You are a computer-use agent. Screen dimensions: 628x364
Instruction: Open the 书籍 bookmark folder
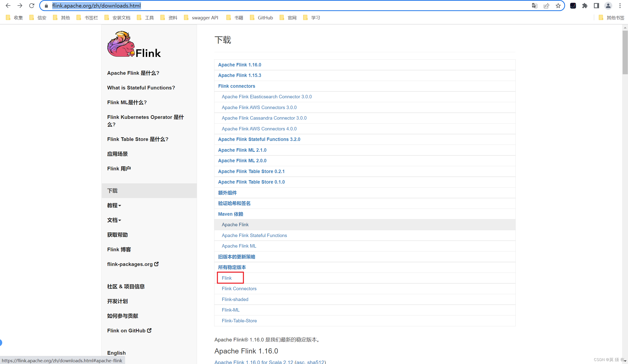pos(235,18)
